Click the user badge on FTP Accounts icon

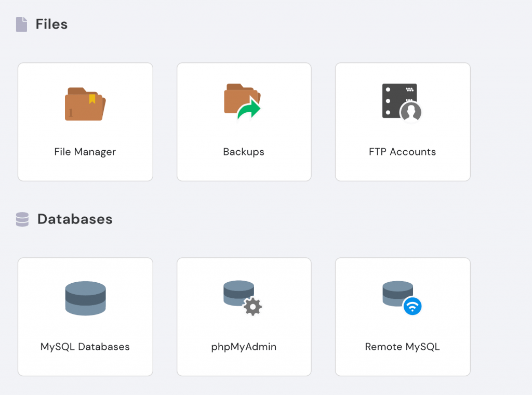coord(410,112)
